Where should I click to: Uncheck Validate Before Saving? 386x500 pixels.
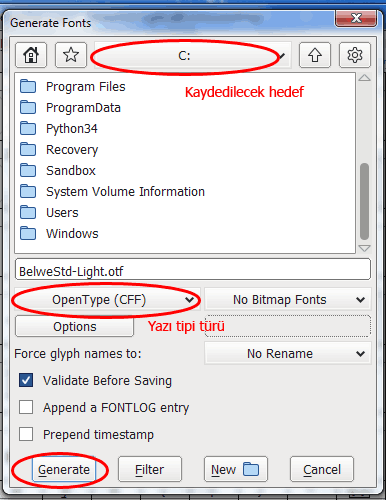coord(26,380)
